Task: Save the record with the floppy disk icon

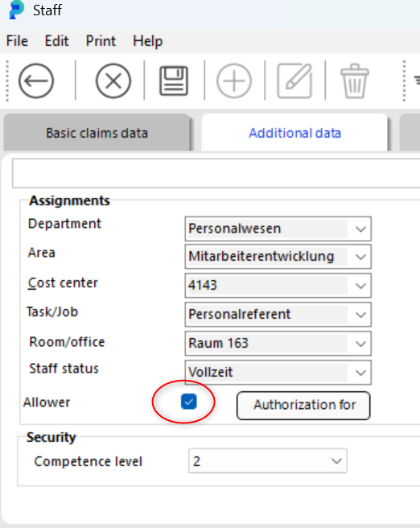Action: coord(174,80)
